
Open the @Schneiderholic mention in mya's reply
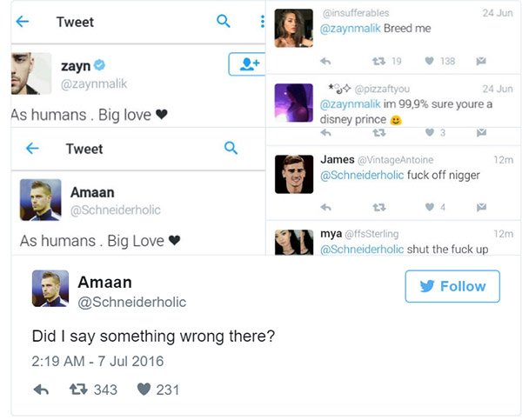pos(362,249)
